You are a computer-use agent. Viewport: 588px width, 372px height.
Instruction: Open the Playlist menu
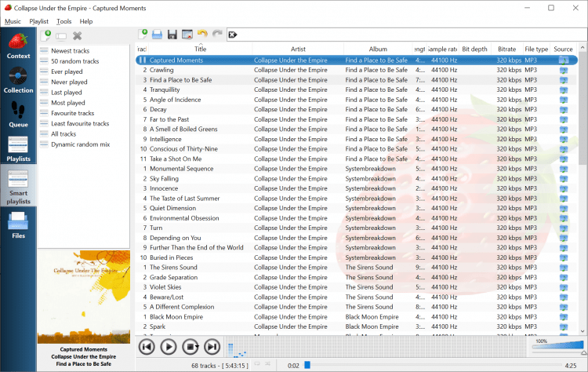point(38,21)
